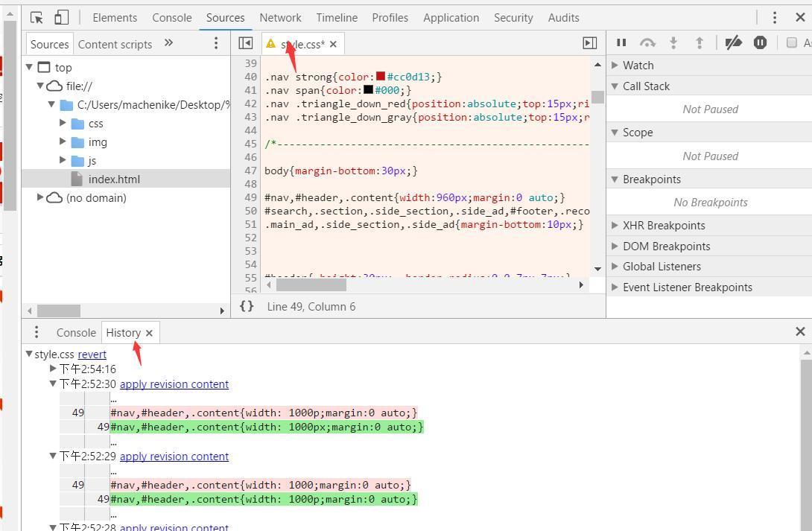Open the DevTools three-dot main menu
This screenshot has width=812, height=531.
pyautogui.click(x=775, y=17)
